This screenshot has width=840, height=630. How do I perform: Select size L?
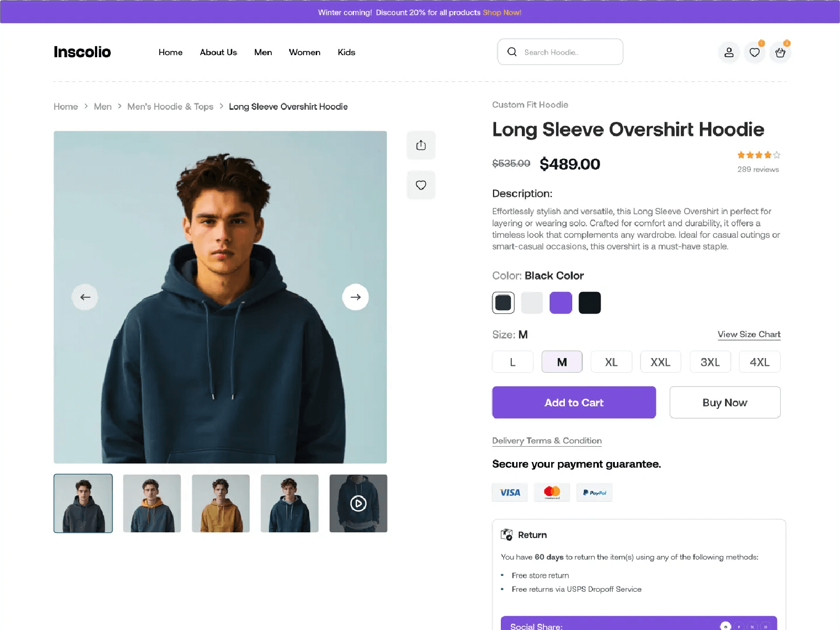tap(512, 362)
